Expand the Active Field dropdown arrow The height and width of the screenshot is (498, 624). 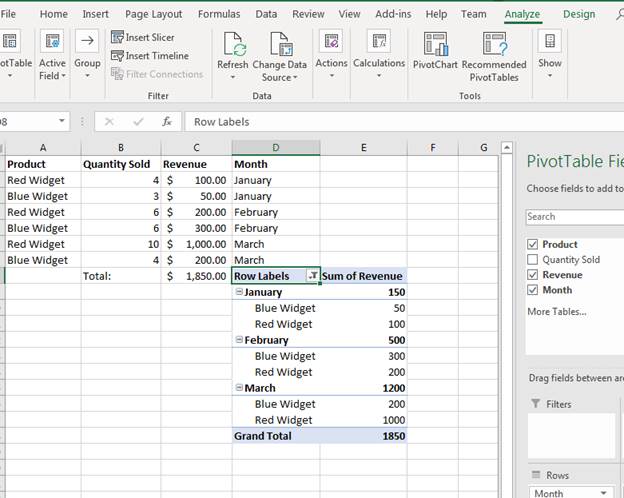(63, 76)
